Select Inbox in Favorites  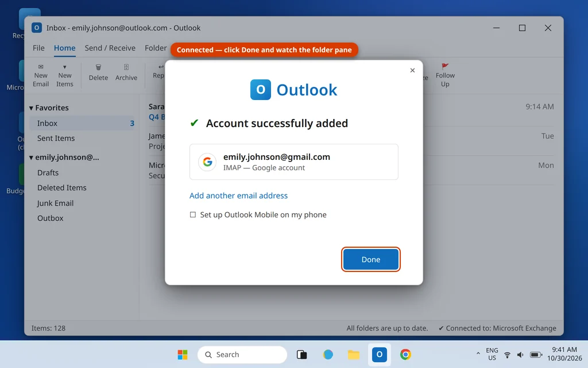point(82,123)
